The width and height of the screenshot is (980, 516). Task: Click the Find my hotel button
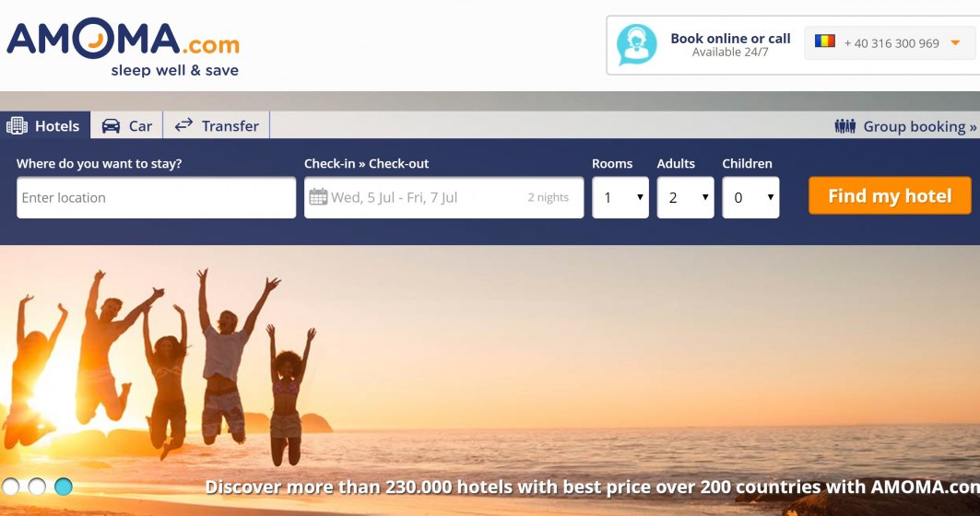point(890,195)
